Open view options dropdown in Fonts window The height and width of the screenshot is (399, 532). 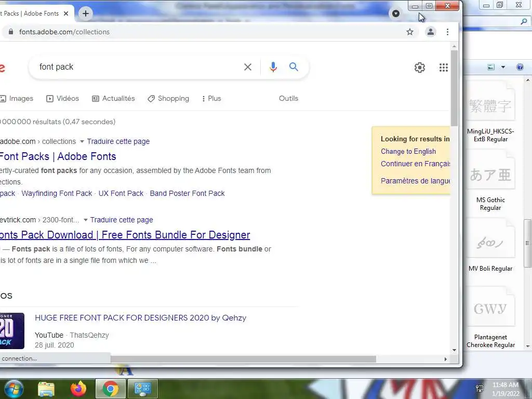click(503, 67)
